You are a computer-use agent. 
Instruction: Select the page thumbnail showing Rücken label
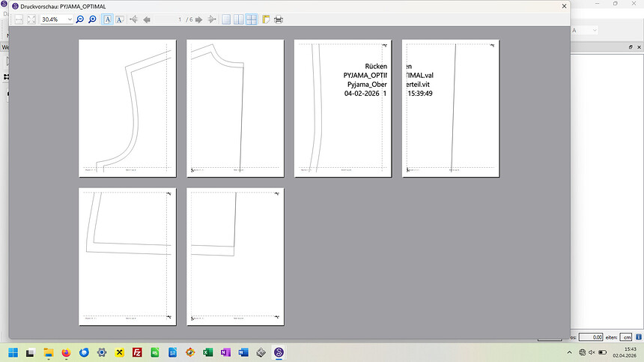click(x=342, y=108)
